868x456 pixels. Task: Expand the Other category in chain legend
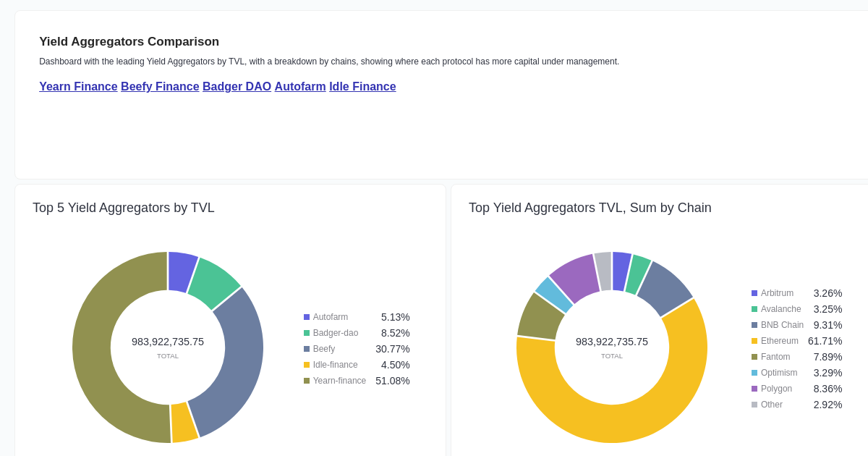pyautogui.click(x=771, y=405)
